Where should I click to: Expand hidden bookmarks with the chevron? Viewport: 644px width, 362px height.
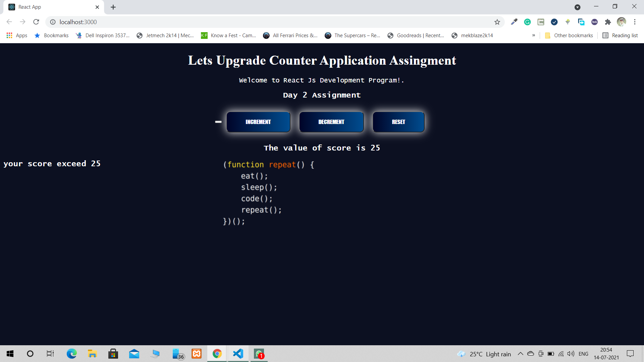point(533,35)
